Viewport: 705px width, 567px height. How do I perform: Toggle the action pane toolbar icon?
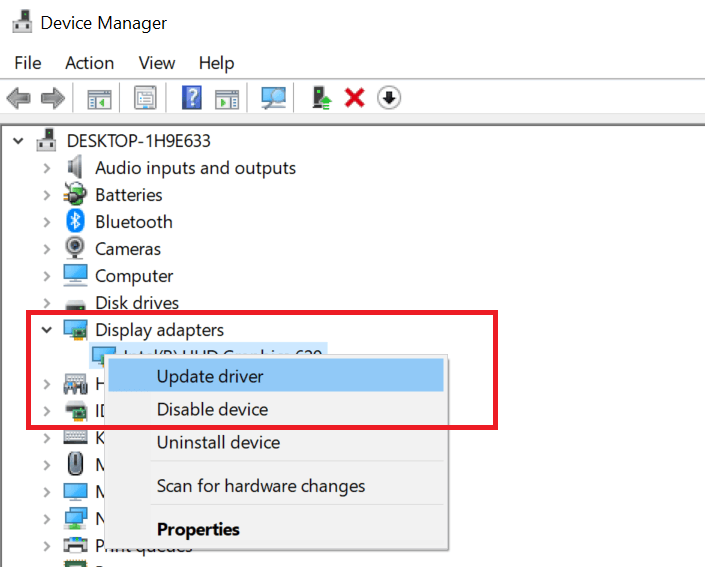[x=227, y=98]
